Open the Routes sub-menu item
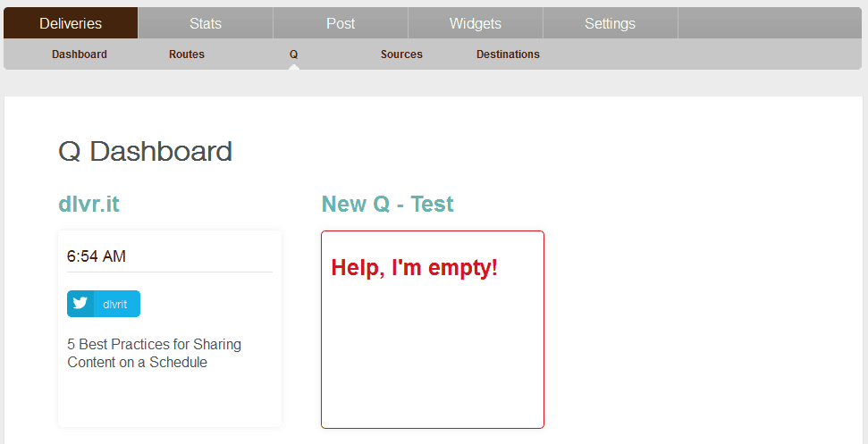868x444 pixels. click(x=187, y=54)
